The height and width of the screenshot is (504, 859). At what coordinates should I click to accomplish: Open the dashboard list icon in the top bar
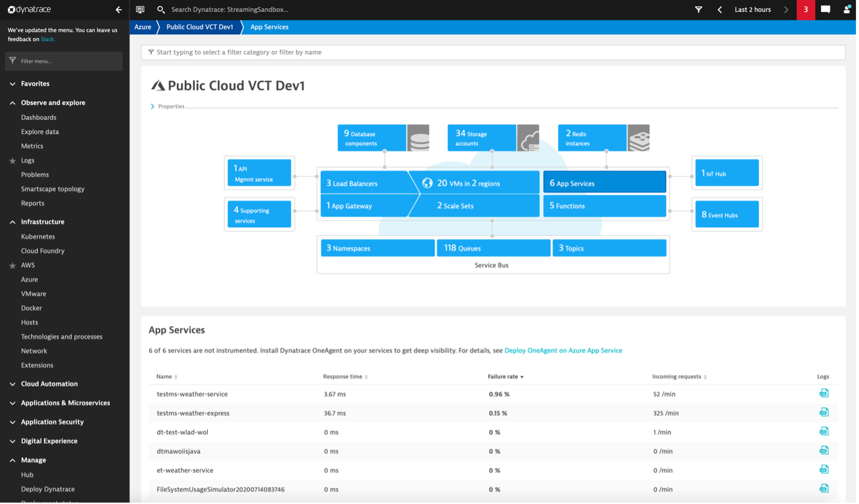[140, 10]
